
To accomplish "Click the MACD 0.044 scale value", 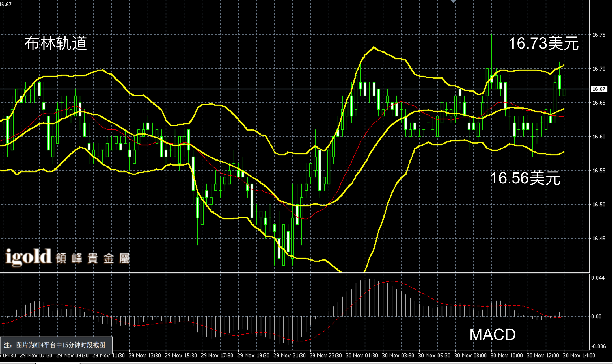I will coord(598,278).
